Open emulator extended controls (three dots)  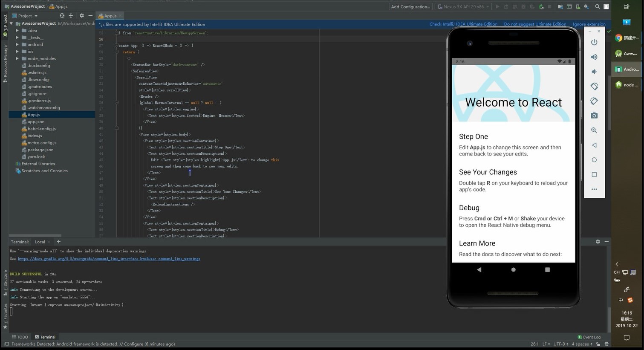[x=594, y=189]
